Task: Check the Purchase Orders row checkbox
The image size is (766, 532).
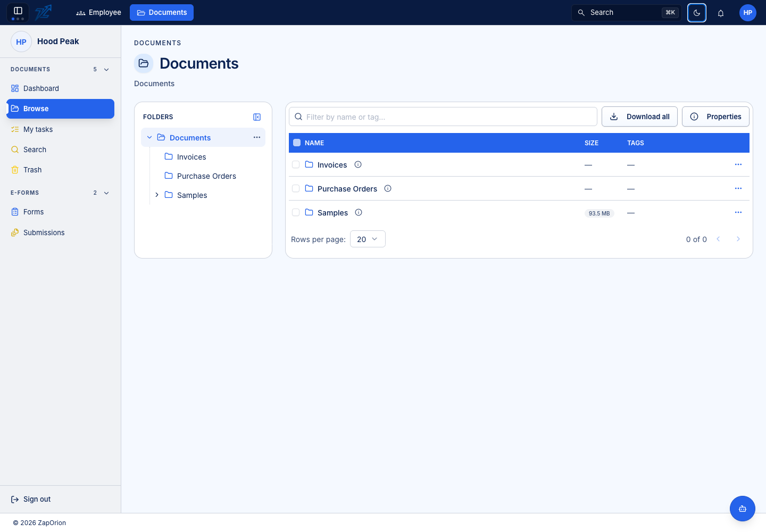Action: tap(296, 188)
